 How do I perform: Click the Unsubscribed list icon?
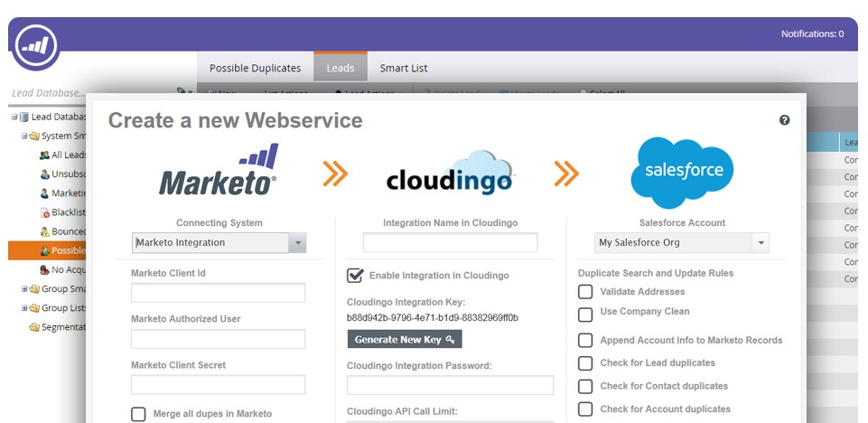[45, 174]
